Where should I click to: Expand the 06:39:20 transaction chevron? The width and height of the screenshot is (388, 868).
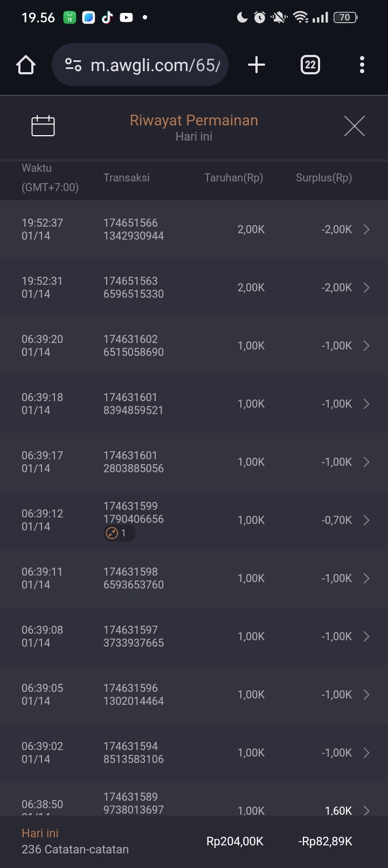366,346
